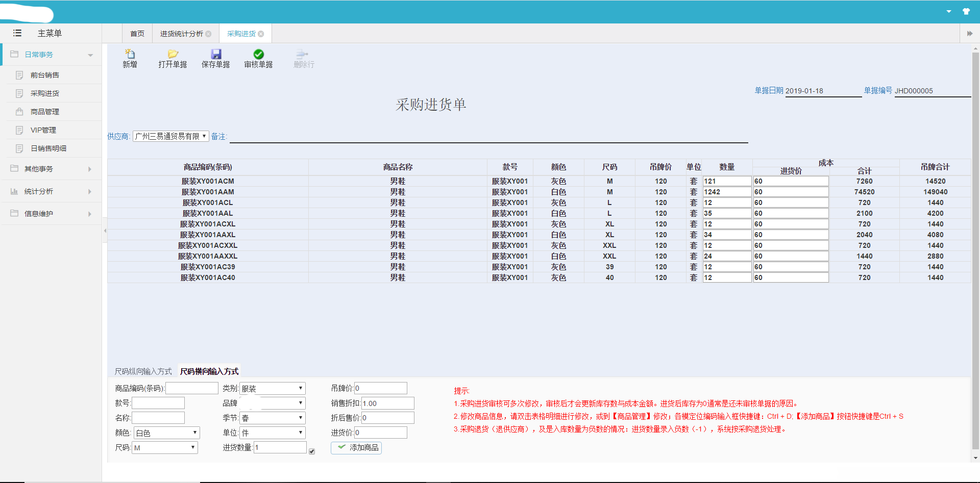Open the 尺码 size dropdown
The height and width of the screenshot is (483, 980).
pyautogui.click(x=165, y=448)
